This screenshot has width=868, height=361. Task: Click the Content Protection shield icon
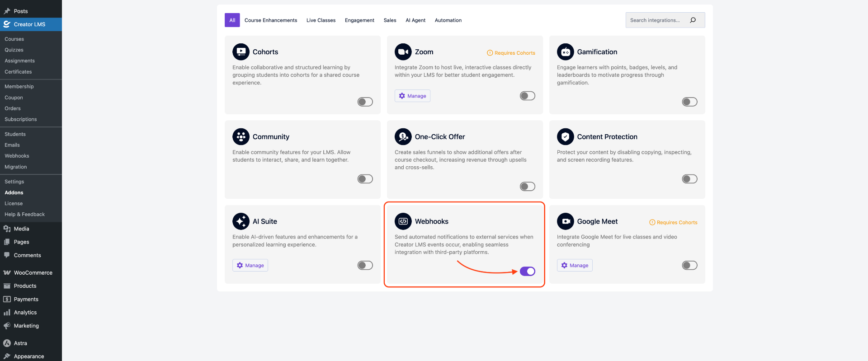click(566, 137)
